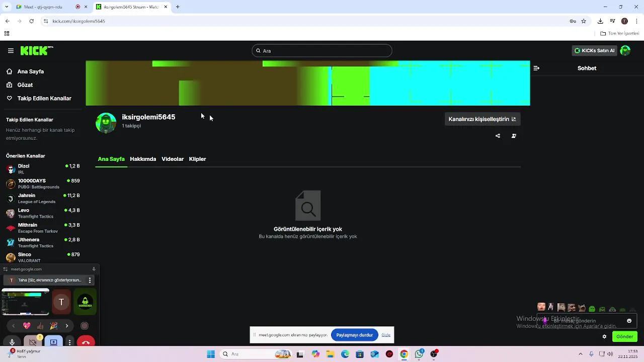Click the present-screen button in Meet popup

pos(54,342)
